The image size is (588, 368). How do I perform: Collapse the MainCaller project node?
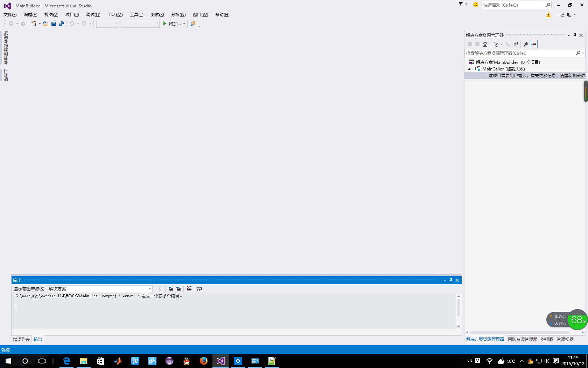[x=470, y=69]
